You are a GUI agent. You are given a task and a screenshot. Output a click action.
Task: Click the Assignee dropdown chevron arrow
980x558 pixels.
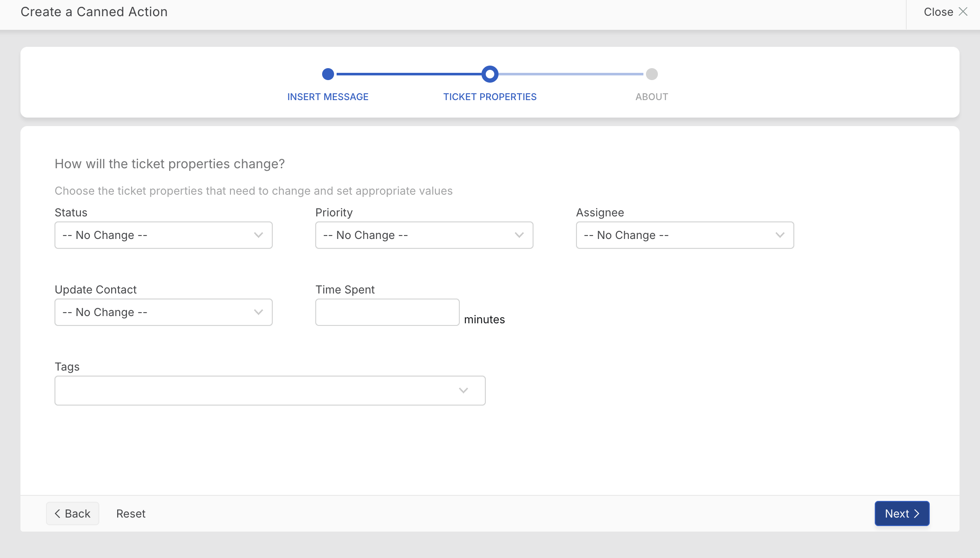[x=780, y=235]
